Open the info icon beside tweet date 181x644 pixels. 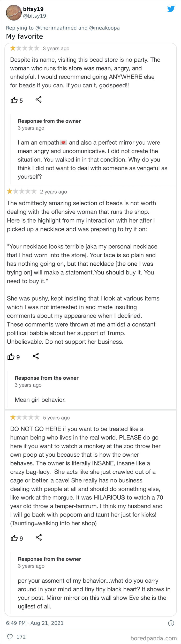tap(171, 623)
